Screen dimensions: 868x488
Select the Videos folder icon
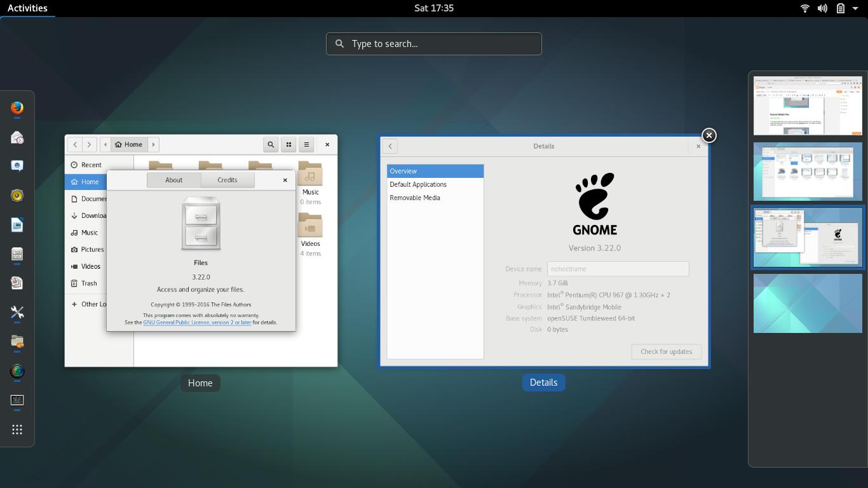[x=310, y=226]
